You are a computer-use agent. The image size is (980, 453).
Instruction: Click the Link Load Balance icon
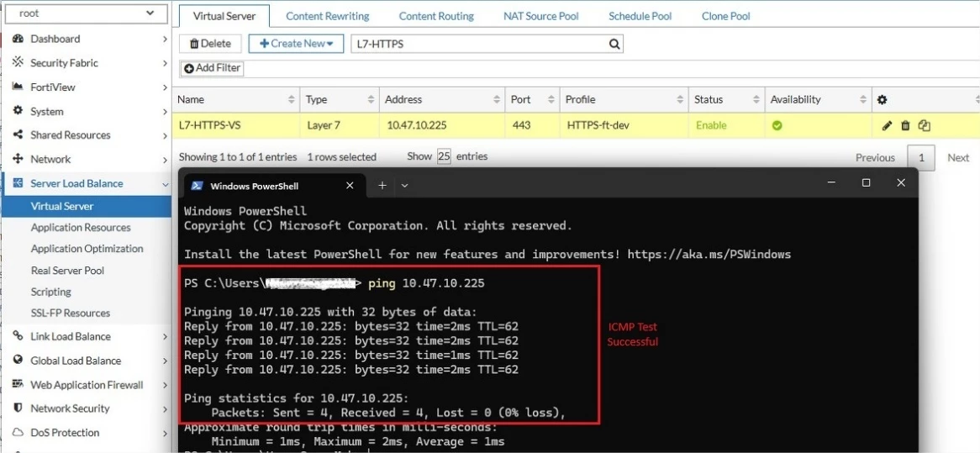[18, 336]
